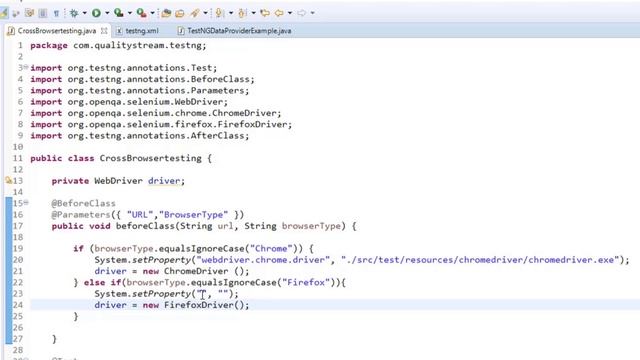The height and width of the screenshot is (360, 640).
Task: Click the Forward navigation arrow
Action: pyautogui.click(x=302, y=13)
